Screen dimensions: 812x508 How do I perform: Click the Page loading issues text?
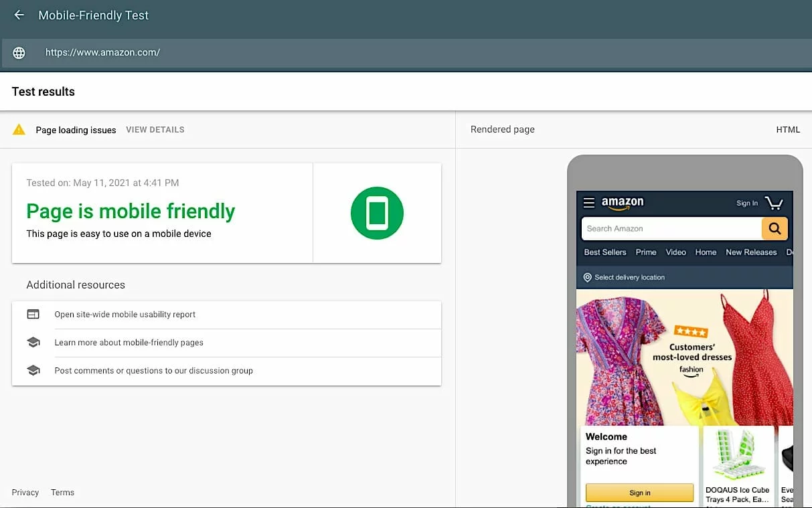click(x=76, y=130)
